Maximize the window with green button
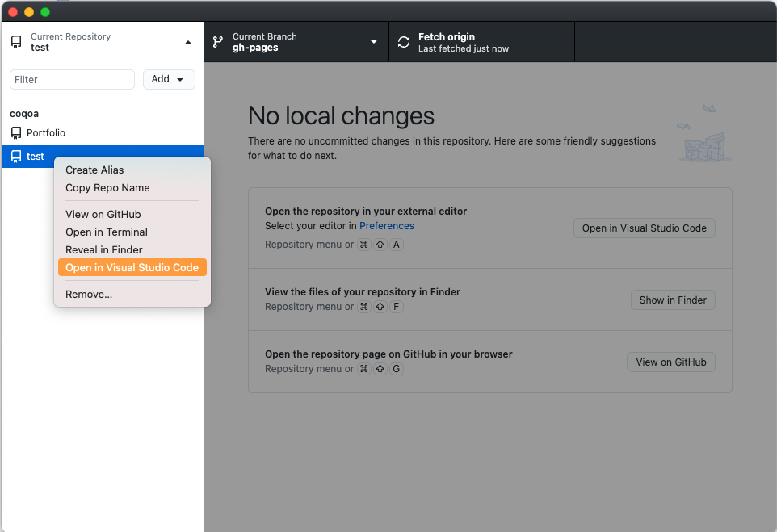This screenshot has height=532, width=777. 45,12
